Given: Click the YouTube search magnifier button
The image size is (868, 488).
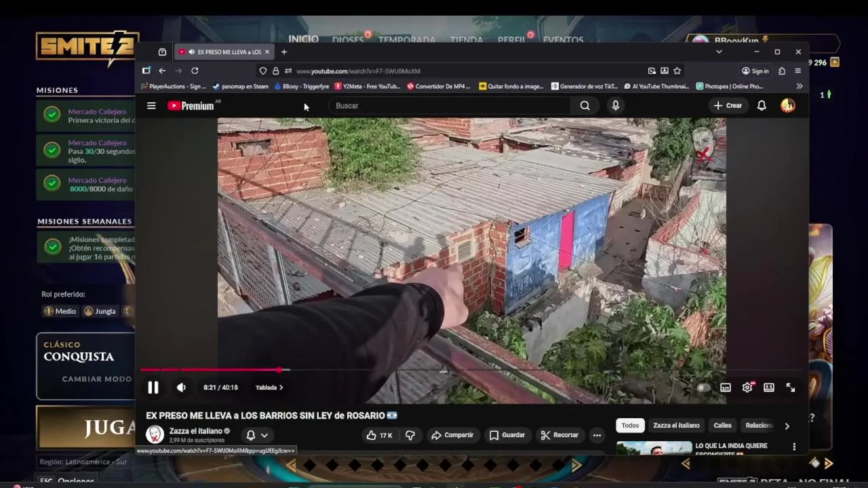Looking at the screenshot, I should pyautogui.click(x=585, y=106).
